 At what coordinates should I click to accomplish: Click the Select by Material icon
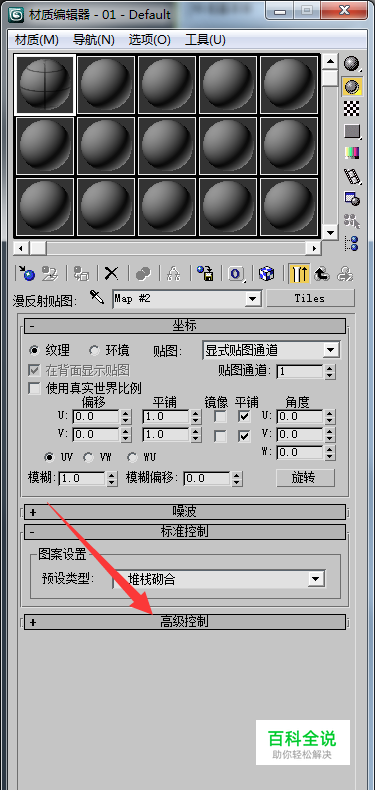352,220
